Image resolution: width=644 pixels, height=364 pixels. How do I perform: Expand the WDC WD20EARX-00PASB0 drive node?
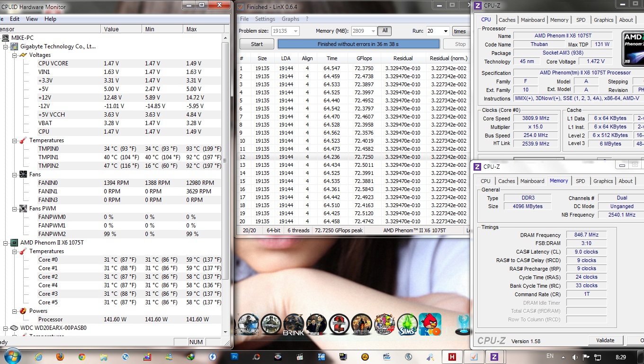[6, 328]
